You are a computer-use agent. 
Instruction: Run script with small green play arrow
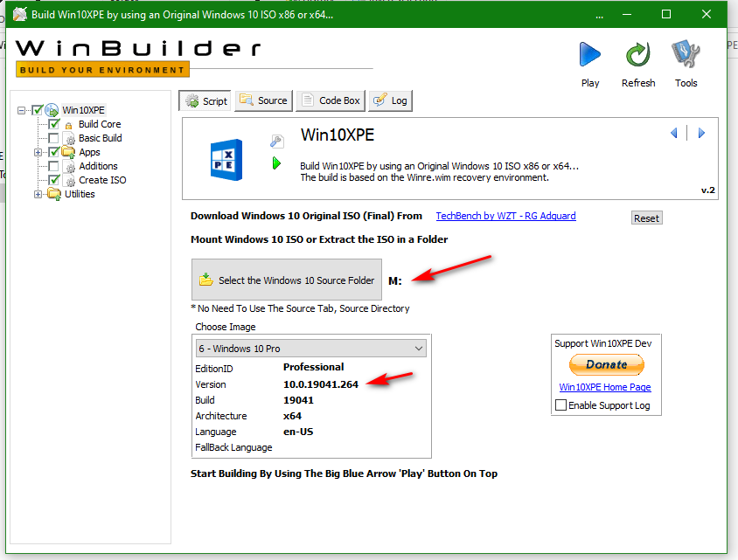tap(276, 163)
